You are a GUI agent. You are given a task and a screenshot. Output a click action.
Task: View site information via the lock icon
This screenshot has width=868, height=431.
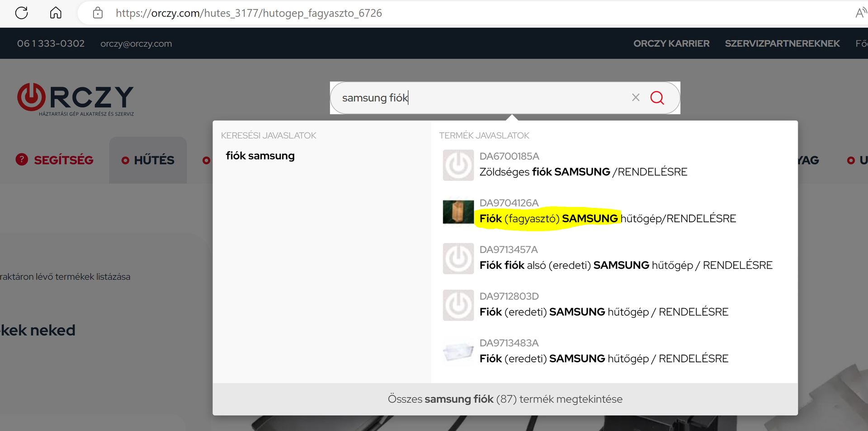coord(98,13)
